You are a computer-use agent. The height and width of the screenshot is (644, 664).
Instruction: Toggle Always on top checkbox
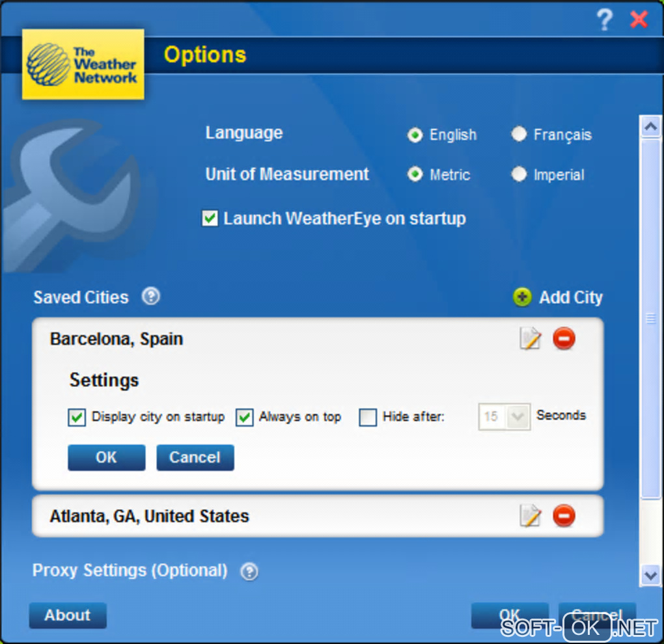point(244,417)
